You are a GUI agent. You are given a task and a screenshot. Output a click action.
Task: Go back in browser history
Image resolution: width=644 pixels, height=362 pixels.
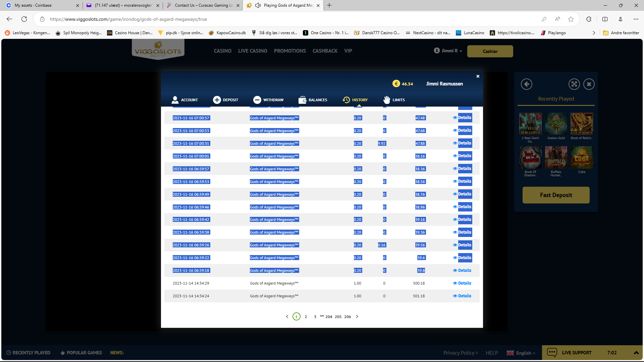point(9,19)
